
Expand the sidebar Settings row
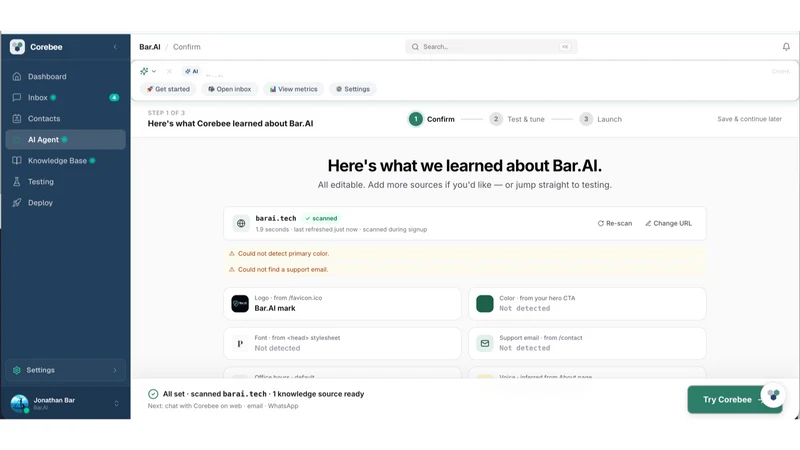pos(65,370)
